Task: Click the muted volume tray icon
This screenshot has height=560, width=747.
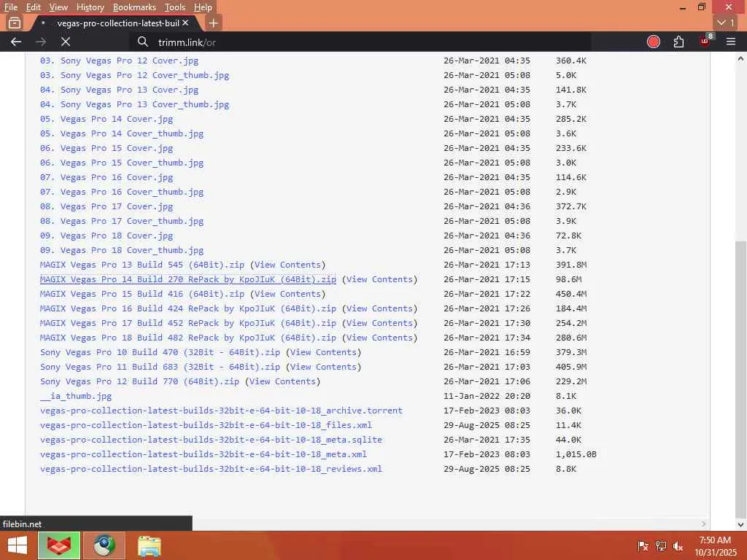Action: (x=678, y=546)
